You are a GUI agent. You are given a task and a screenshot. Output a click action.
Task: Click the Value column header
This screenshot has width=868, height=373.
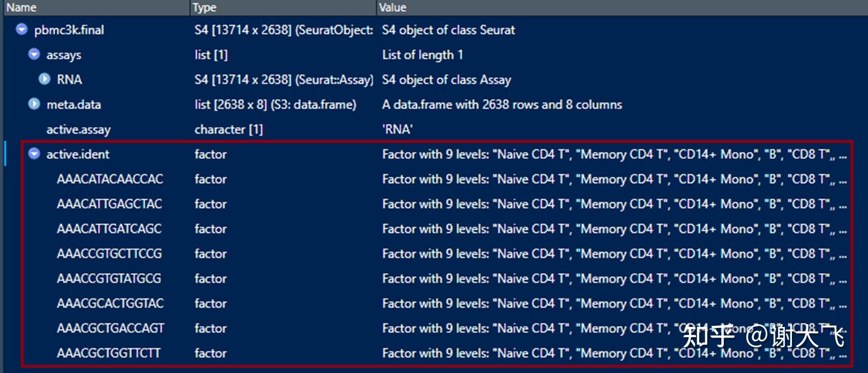pos(392,8)
